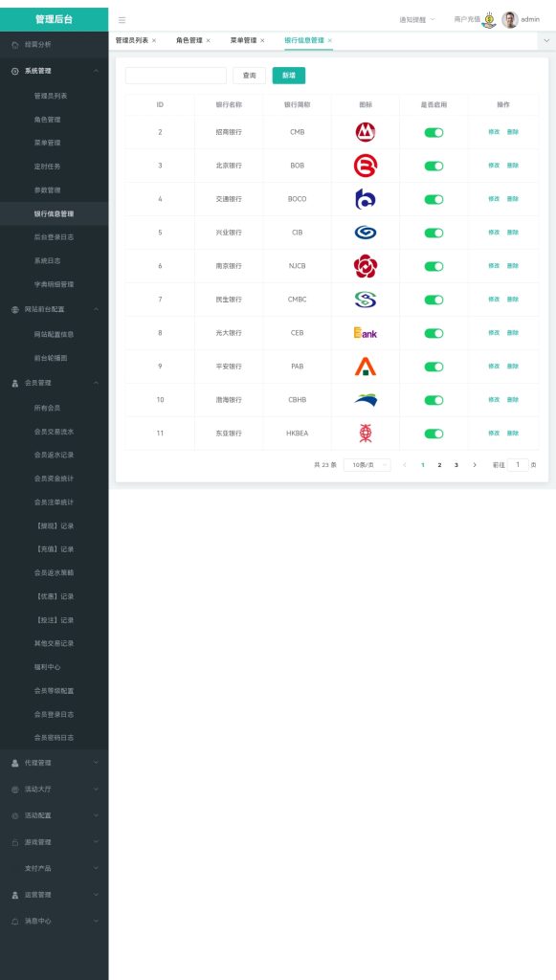The width and height of the screenshot is (556, 980).
Task: Expand 活动配置 using its arrow
Action: [x=97, y=815]
